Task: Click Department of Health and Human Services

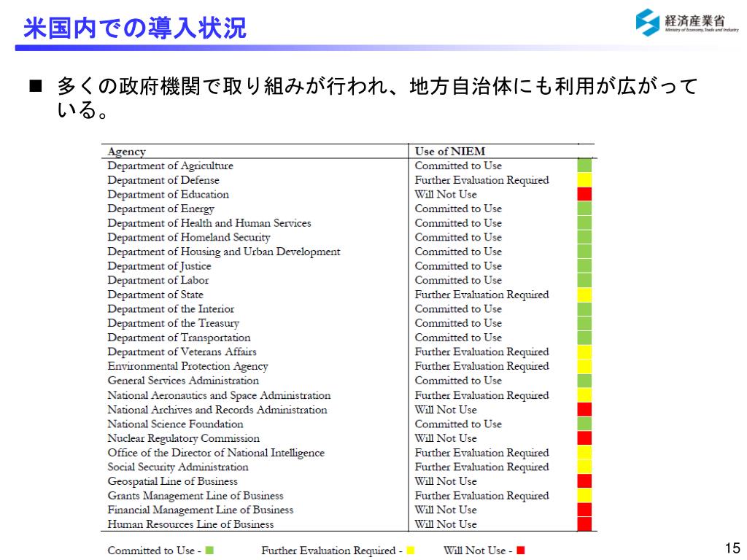Action: pos(209,223)
